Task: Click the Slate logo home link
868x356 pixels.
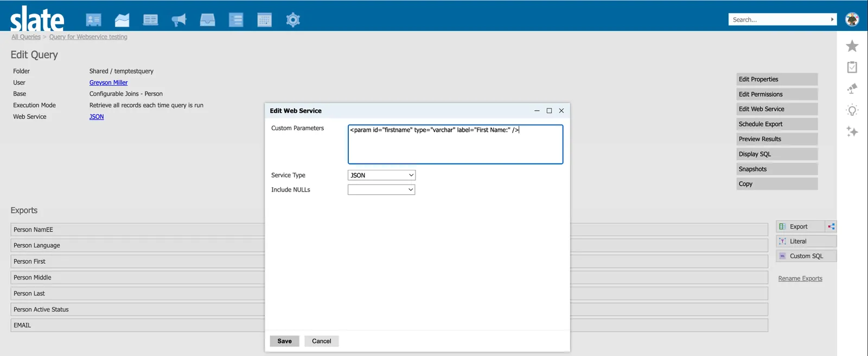Action: 37,20
